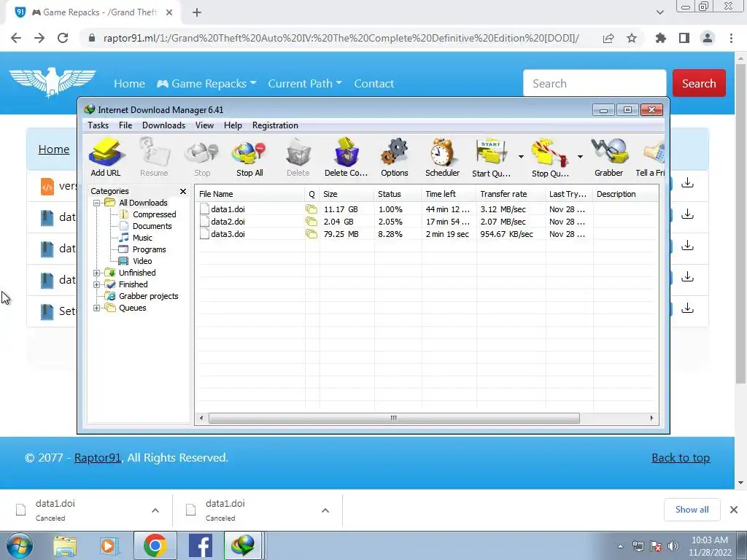Open the Registration menu
The image size is (747, 560).
(275, 125)
